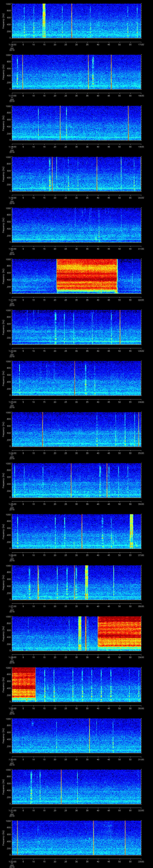Click the 17:00 end time label of the first spectrogram
The image size is (153, 868).
click(x=141, y=44)
